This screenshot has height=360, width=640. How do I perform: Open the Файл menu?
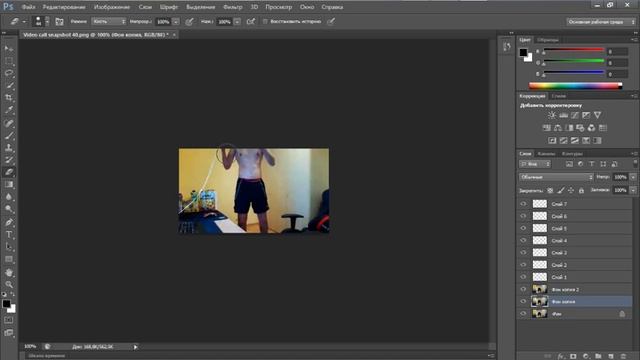click(28, 7)
